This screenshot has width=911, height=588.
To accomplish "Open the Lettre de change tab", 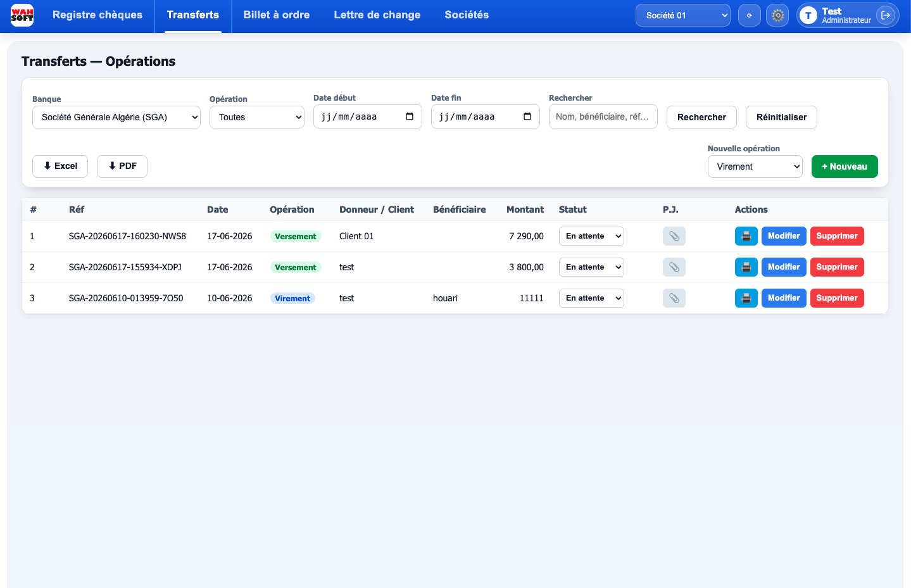I will pos(377,15).
